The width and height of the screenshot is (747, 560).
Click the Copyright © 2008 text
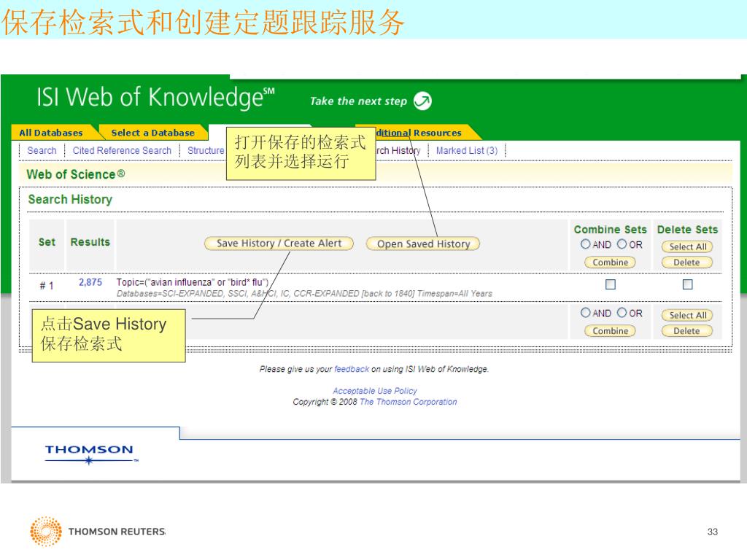(x=325, y=402)
